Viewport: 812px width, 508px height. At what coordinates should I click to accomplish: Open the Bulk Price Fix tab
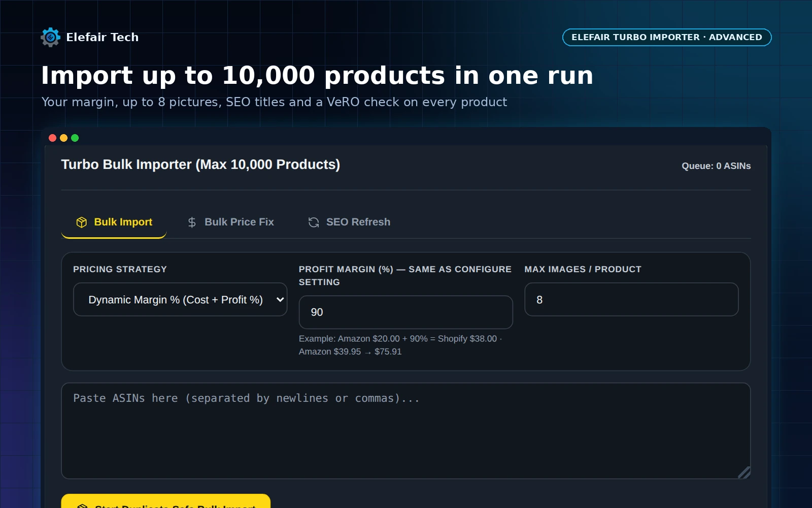[x=231, y=222]
